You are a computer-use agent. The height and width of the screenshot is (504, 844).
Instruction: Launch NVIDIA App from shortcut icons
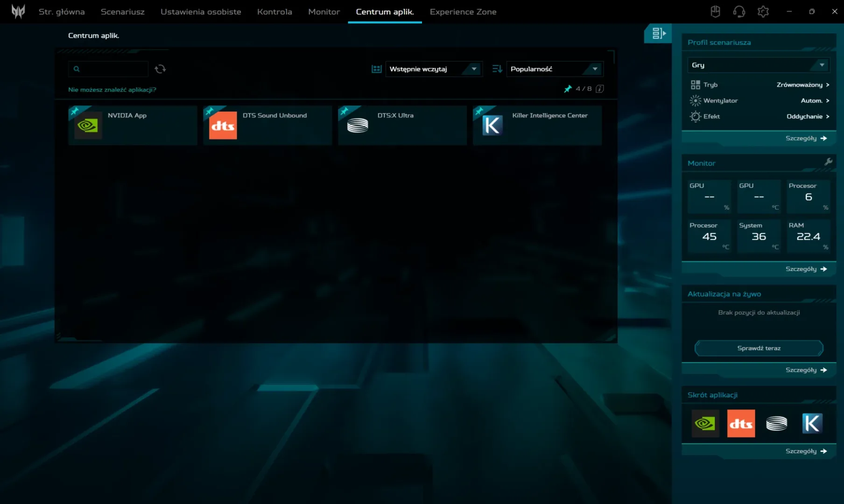705,423
